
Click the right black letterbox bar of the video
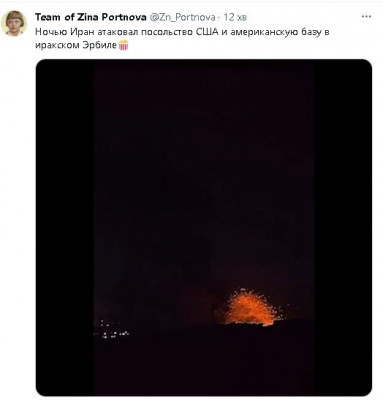(343, 228)
